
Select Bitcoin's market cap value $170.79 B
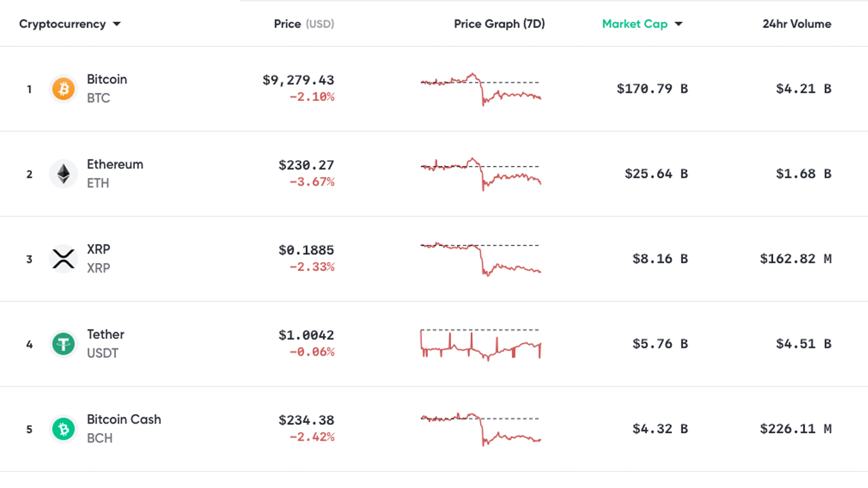click(652, 88)
